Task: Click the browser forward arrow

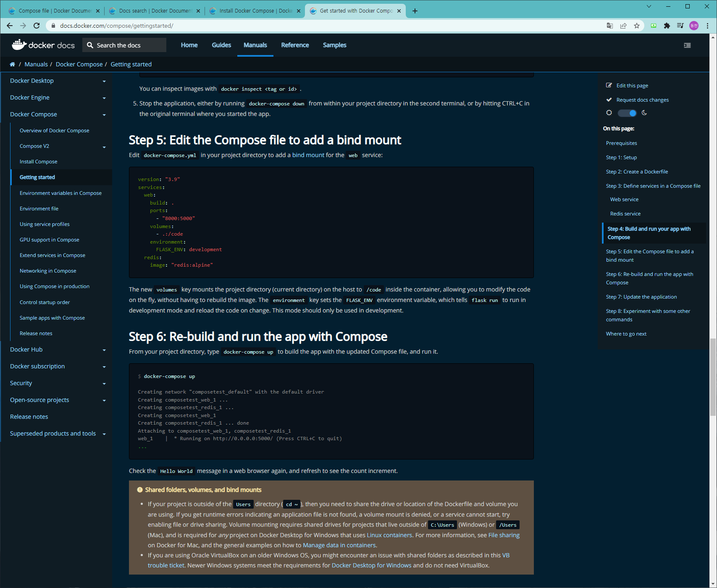Action: [x=23, y=26]
